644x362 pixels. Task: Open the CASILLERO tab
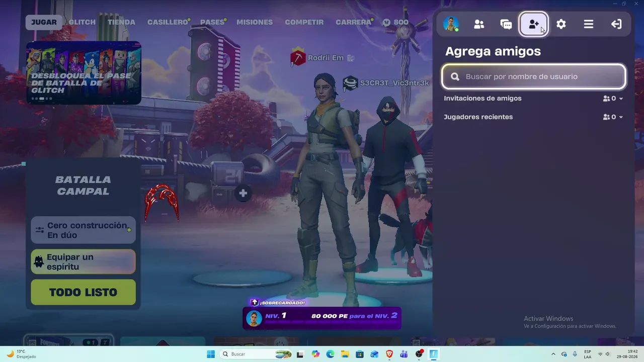[x=168, y=22]
